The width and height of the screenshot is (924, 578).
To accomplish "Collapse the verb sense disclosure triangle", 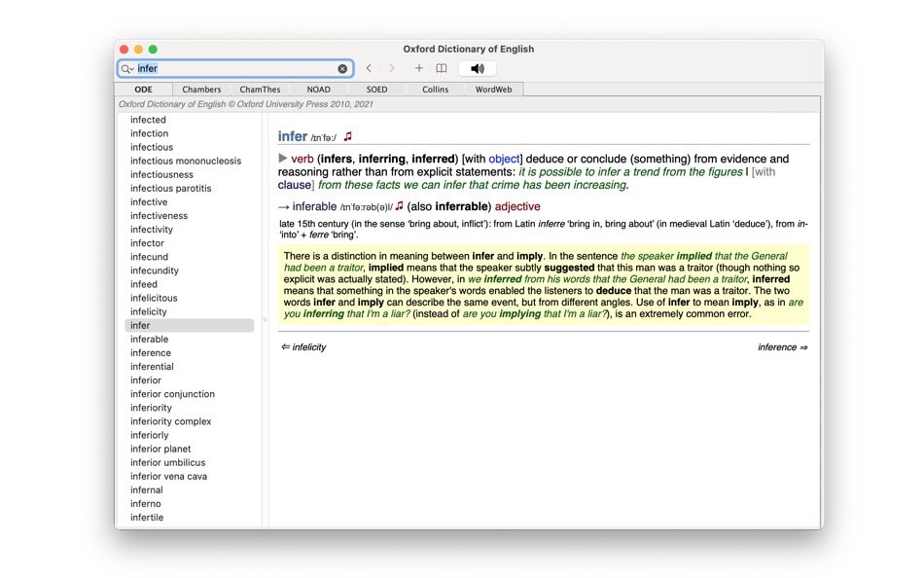I will coord(283,158).
